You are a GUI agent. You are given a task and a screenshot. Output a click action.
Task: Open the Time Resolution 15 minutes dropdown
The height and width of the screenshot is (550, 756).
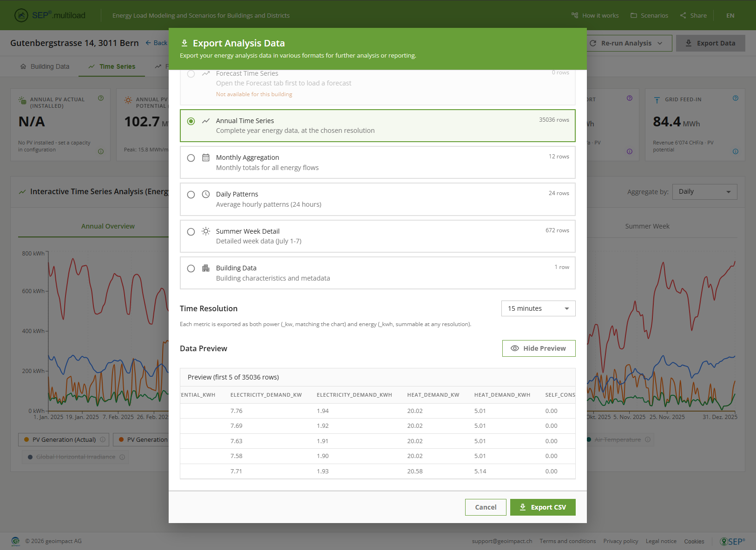coord(538,308)
